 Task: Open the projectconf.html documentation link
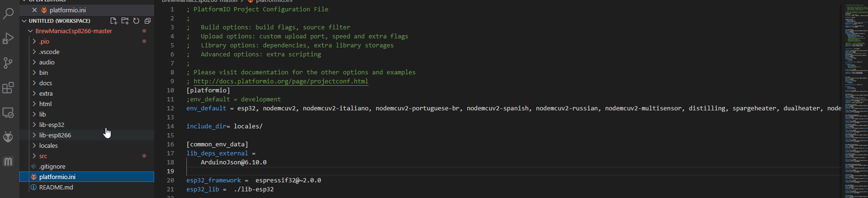(281, 81)
